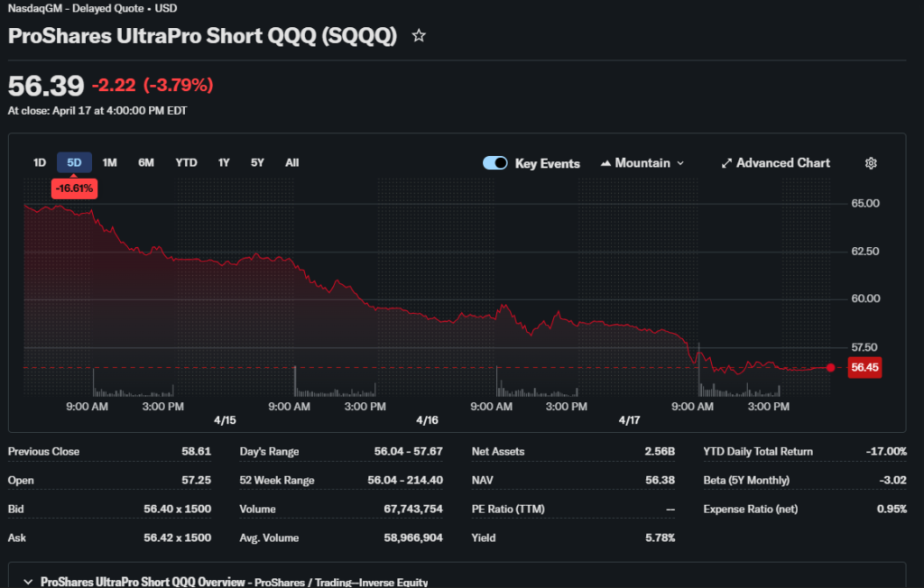Switch chart to 1M range

coord(109,163)
